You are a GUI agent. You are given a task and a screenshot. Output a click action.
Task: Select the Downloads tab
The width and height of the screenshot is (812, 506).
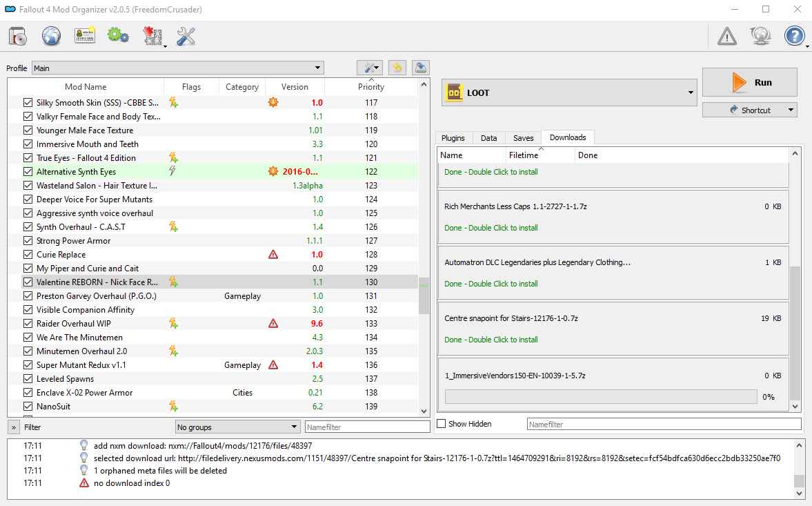568,137
